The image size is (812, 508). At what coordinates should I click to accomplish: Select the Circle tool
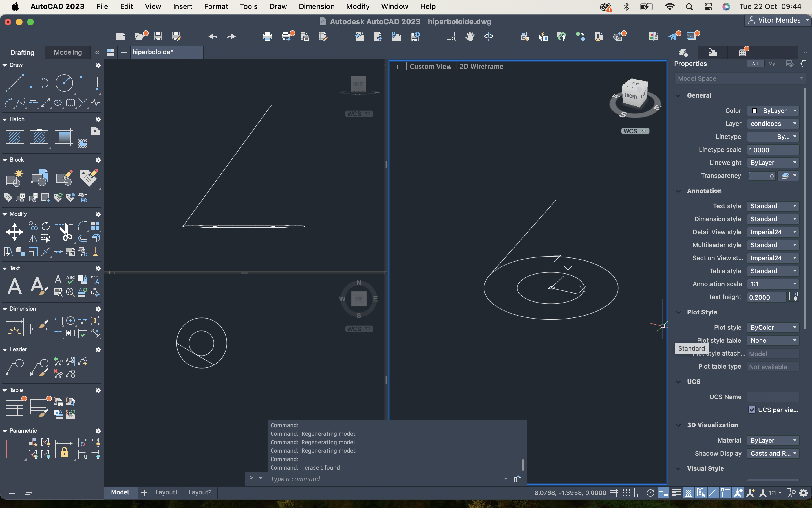point(64,83)
